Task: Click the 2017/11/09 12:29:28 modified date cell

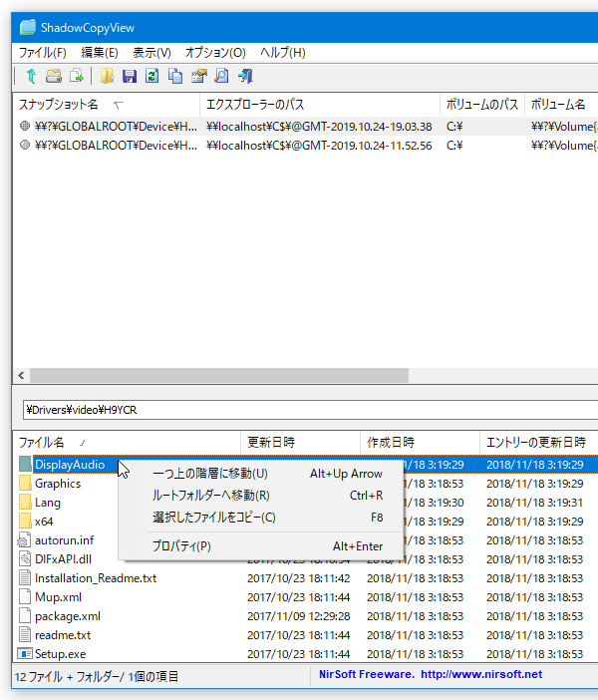Action: (x=299, y=616)
